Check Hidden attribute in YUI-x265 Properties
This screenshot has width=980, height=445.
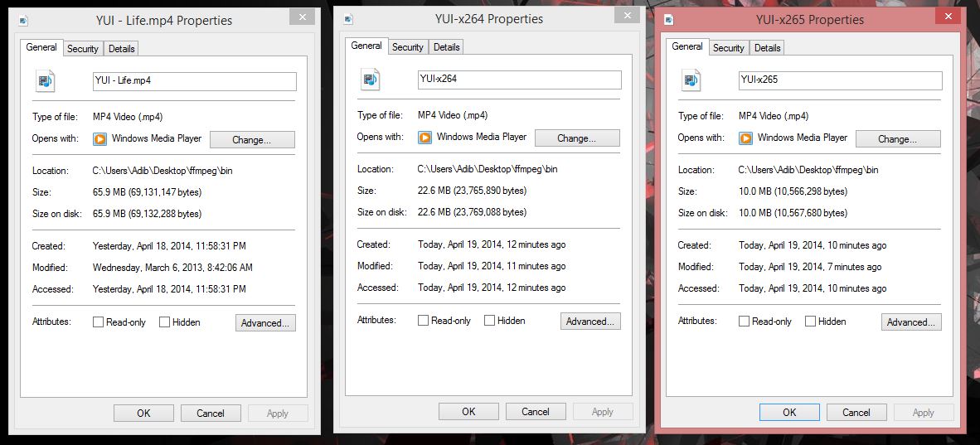[x=810, y=322]
